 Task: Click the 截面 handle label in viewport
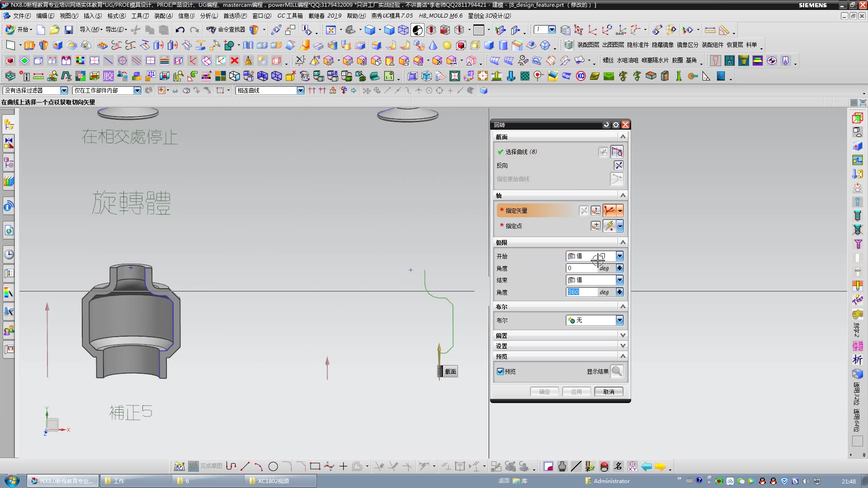tap(450, 372)
